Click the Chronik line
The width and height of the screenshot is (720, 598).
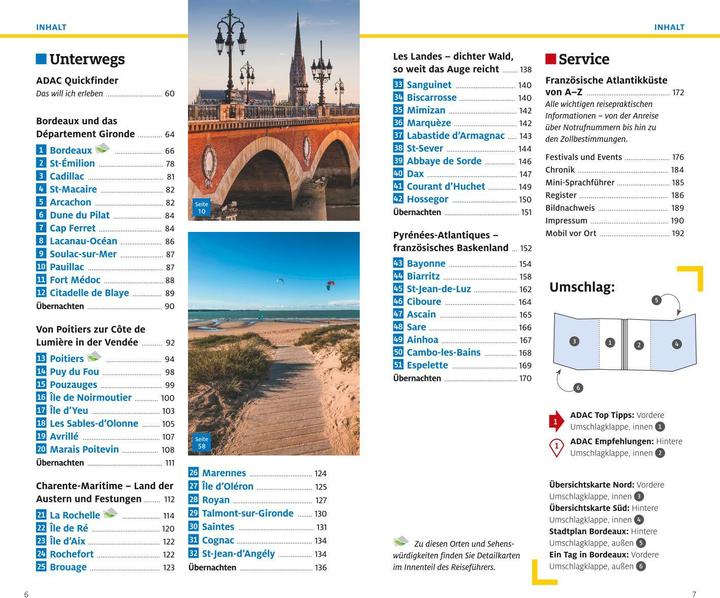click(x=614, y=170)
